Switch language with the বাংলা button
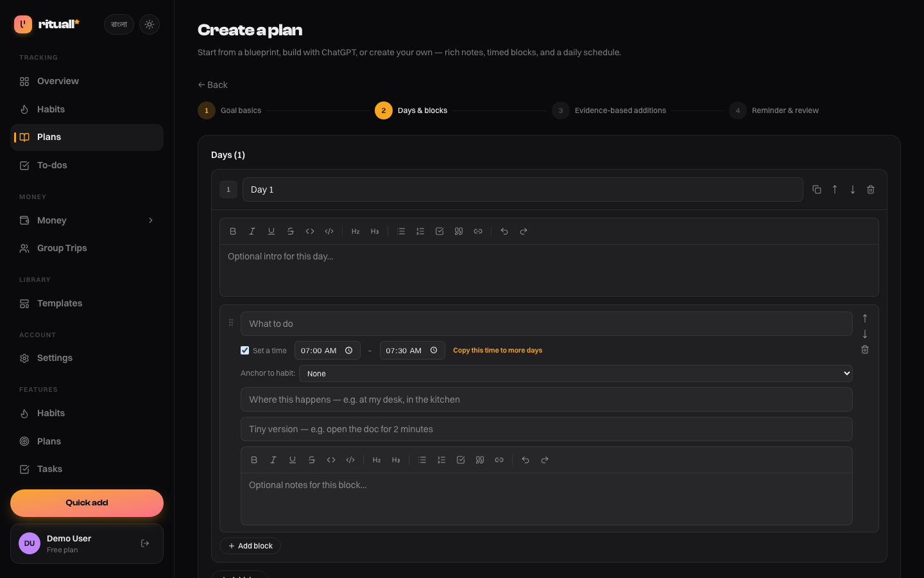Image resolution: width=924 pixels, height=578 pixels. coord(119,24)
